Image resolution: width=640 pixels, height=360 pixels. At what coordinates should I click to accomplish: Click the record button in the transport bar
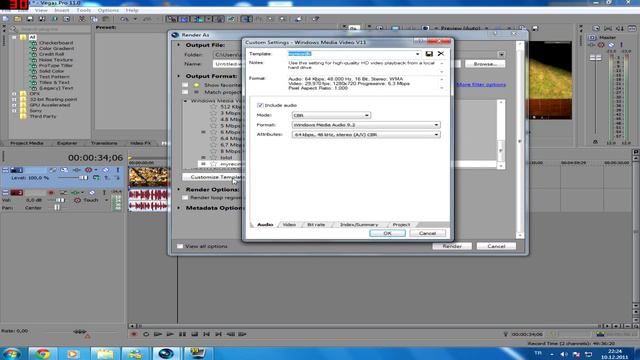pos(133,334)
